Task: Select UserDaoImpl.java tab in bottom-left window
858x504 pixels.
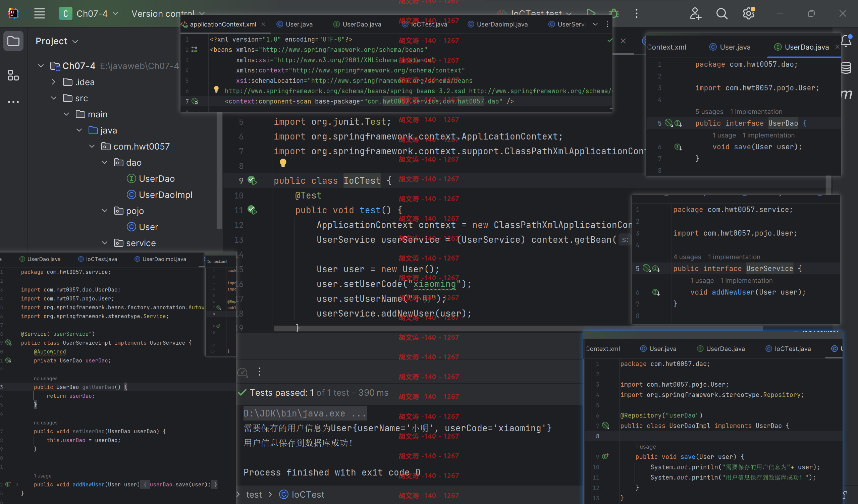Action: click(160, 259)
